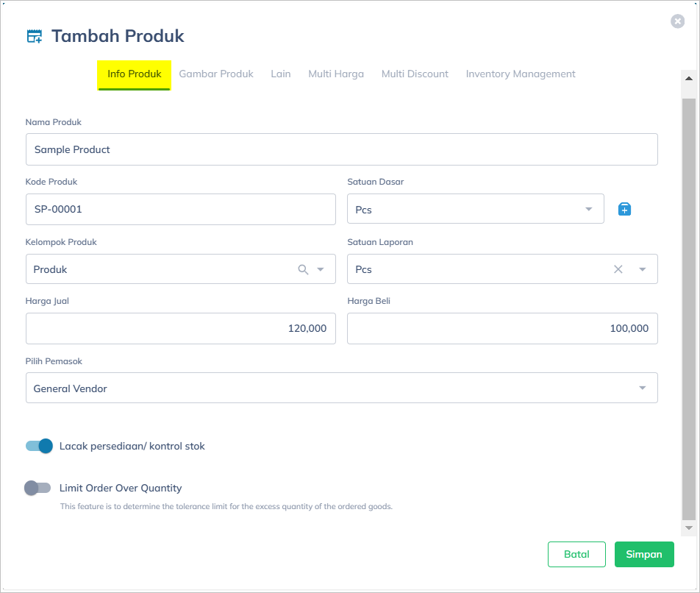Click the Tambah Produk header icon
Image resolution: width=700 pixels, height=593 pixels.
(x=35, y=36)
